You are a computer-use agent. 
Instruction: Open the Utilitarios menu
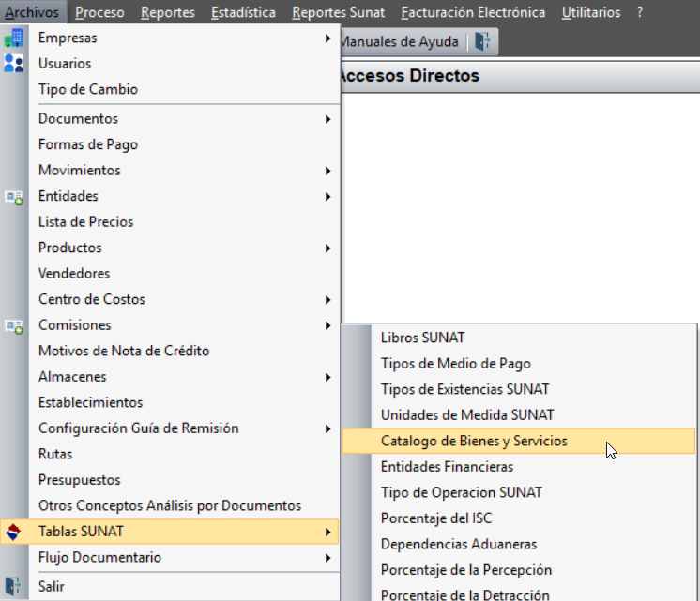(x=591, y=12)
